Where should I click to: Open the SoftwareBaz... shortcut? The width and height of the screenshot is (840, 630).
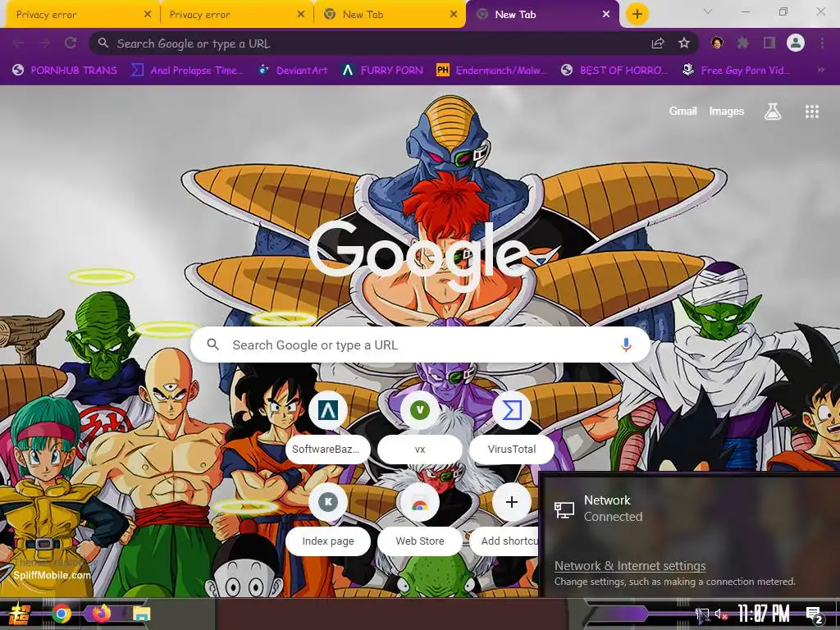(x=328, y=427)
